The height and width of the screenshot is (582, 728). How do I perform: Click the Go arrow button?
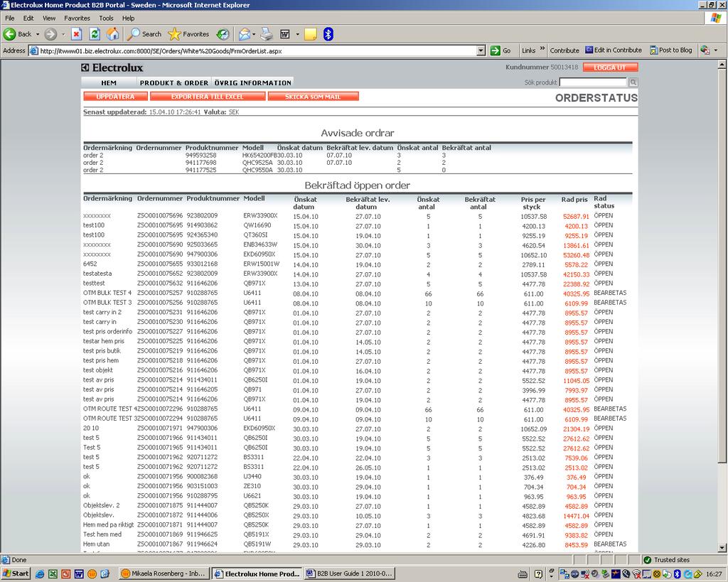click(x=501, y=50)
